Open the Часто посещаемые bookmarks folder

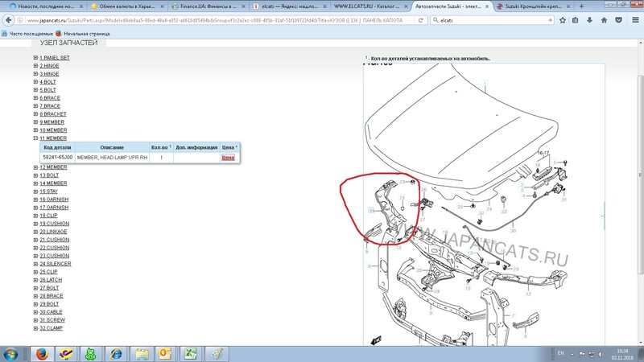click(x=27, y=34)
